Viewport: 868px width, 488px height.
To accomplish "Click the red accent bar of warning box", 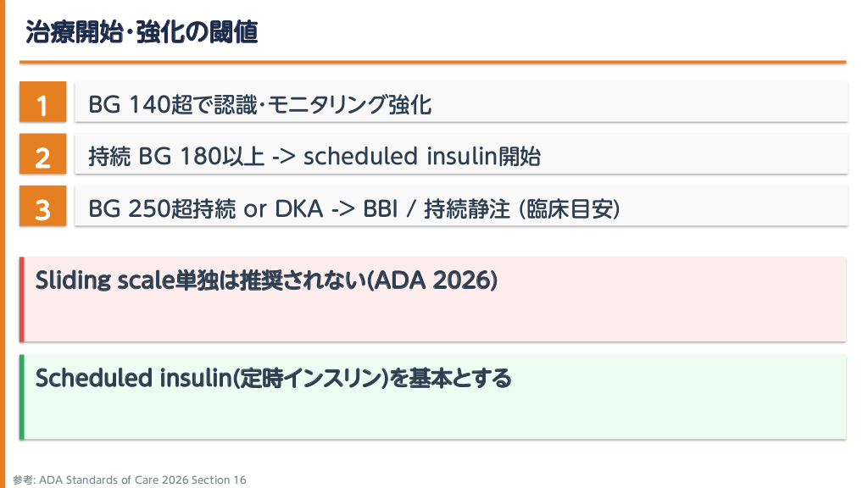I will [22, 299].
